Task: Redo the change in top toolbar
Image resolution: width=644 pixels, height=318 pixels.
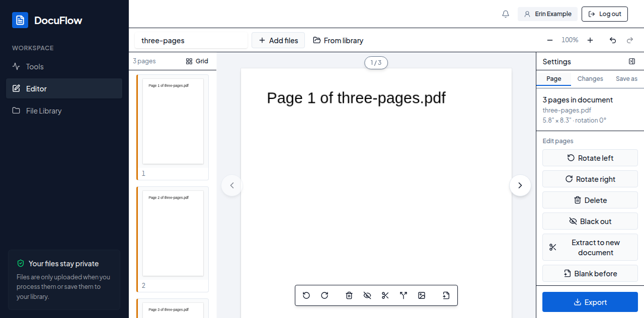Action: pyautogui.click(x=630, y=40)
